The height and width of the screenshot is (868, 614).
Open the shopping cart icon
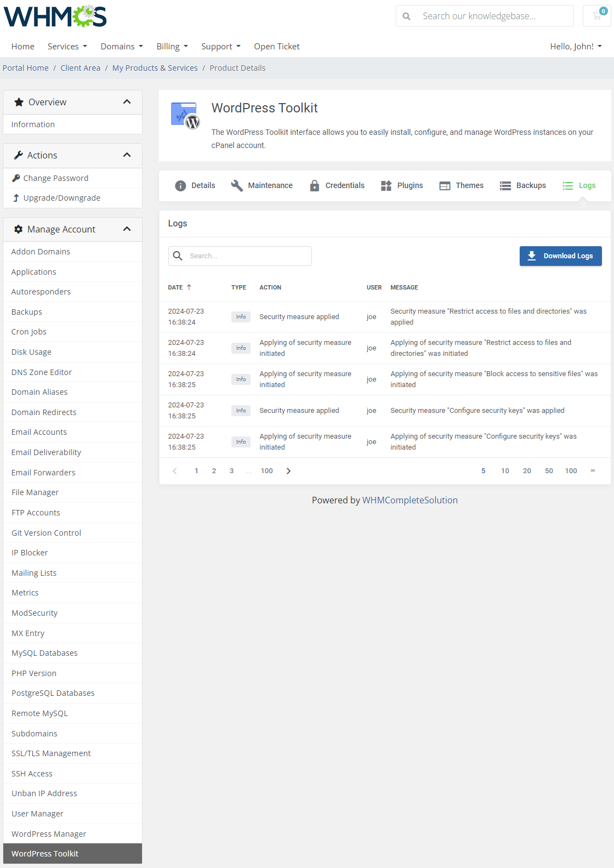point(597,16)
